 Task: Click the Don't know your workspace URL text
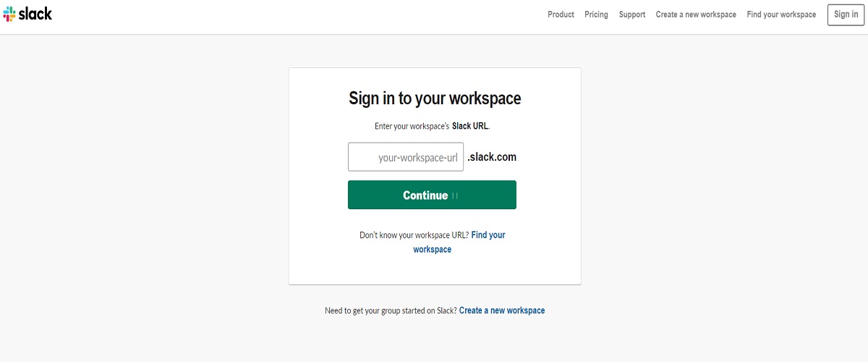(x=414, y=235)
